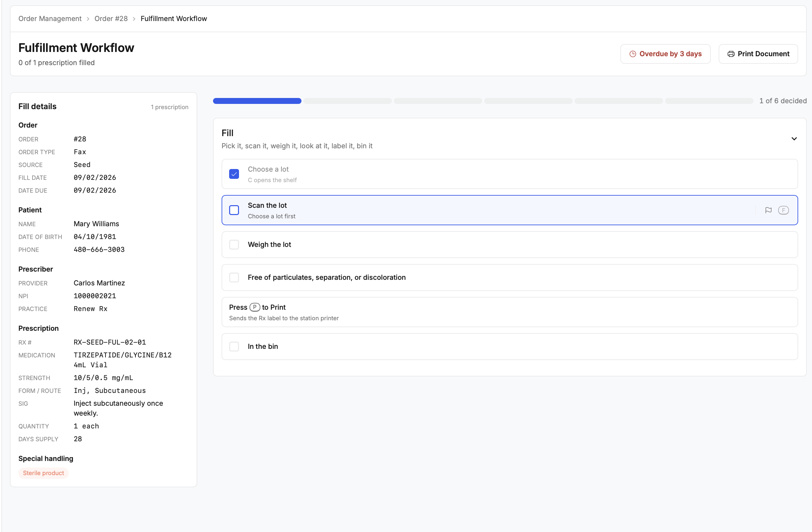
Task: Click Days Supply value 28
Action: point(78,439)
